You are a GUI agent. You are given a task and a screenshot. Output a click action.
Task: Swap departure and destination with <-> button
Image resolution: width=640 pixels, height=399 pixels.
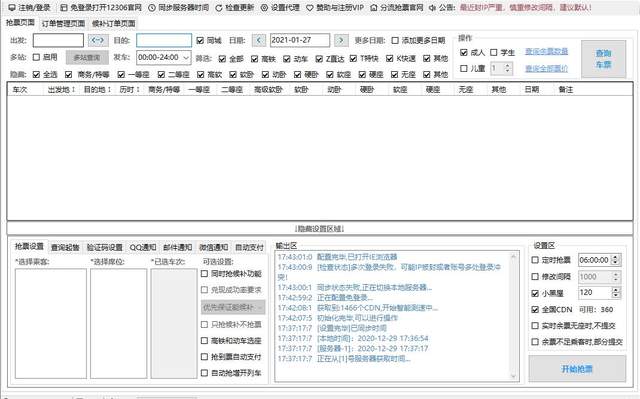(98, 40)
